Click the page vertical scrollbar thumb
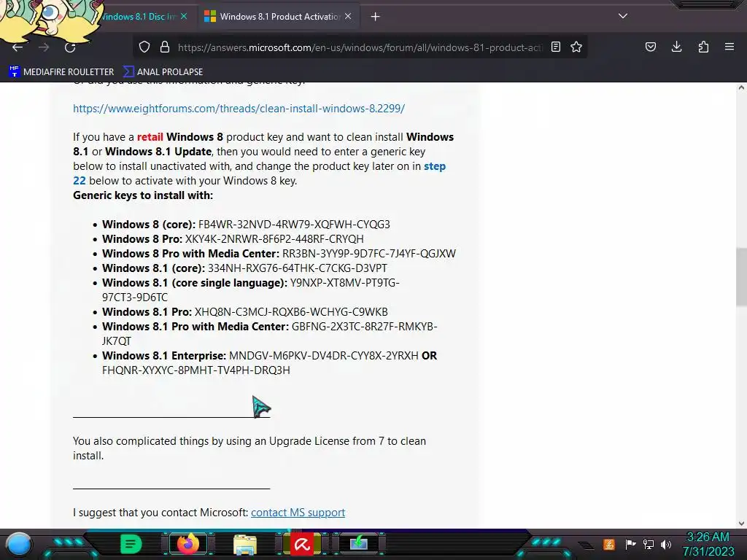 coord(741,277)
